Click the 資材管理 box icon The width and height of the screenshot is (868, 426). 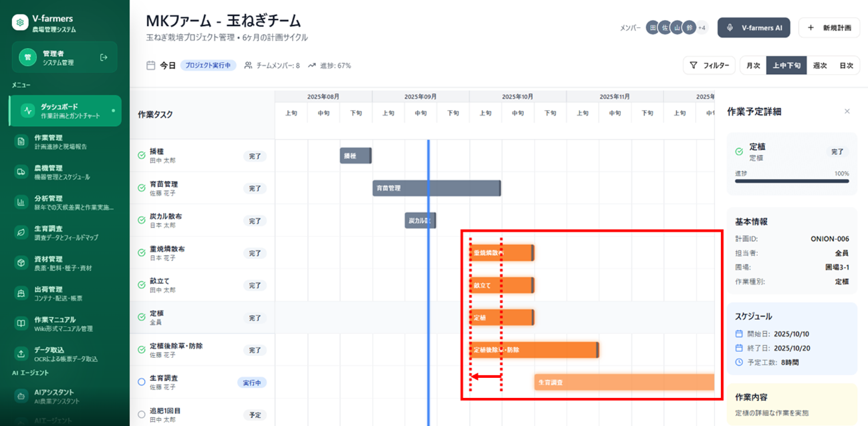(x=21, y=262)
